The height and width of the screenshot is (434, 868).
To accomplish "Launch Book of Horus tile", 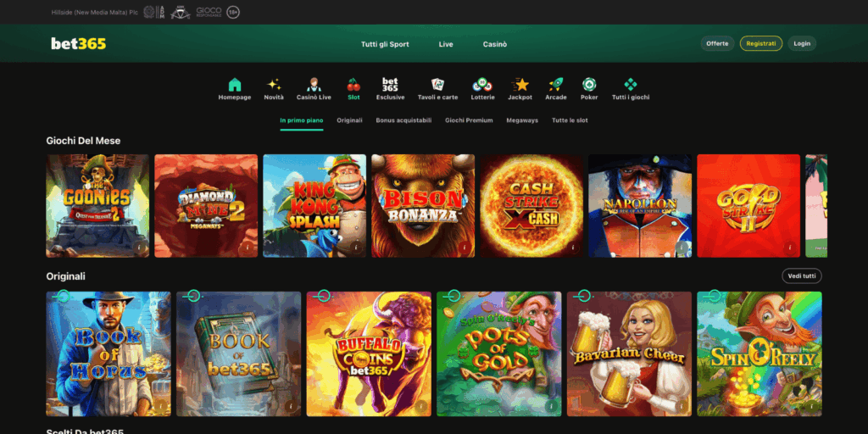I will 108,353.
